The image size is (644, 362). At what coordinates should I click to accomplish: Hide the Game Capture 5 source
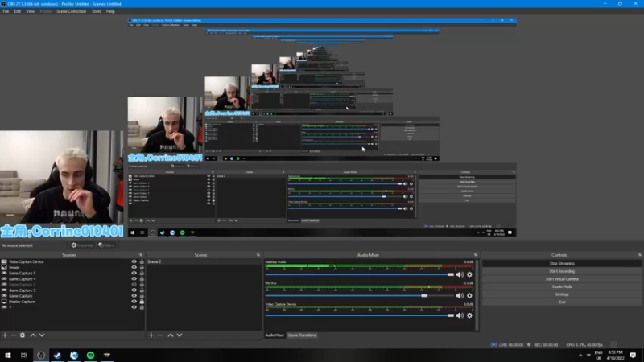(134, 273)
